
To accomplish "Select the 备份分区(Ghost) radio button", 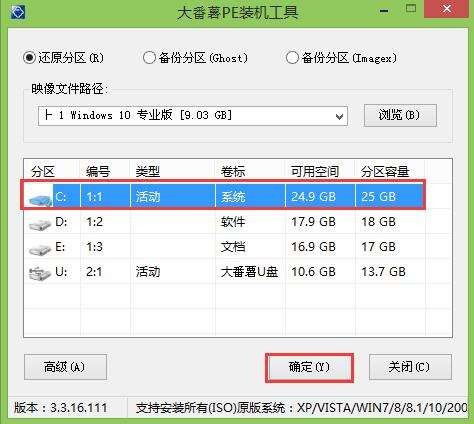I will pos(149,58).
